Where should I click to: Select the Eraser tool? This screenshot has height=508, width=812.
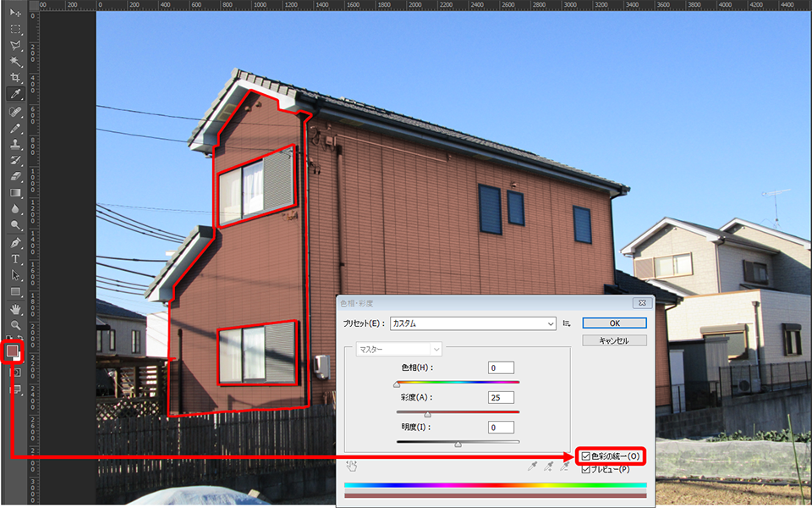coord(15,176)
